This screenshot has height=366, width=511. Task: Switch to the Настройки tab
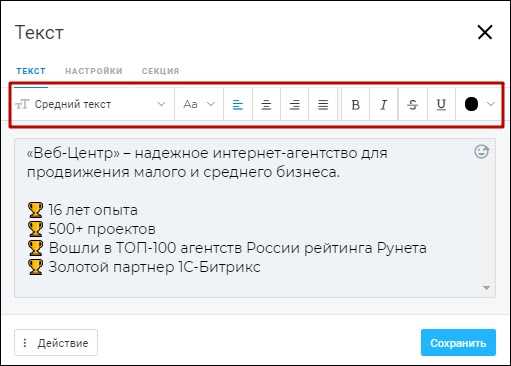click(94, 71)
